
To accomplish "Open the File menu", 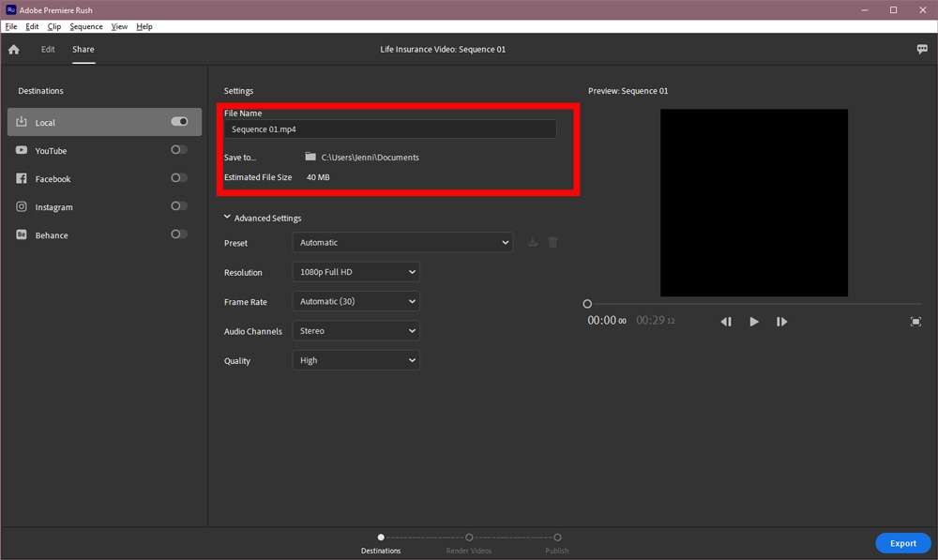I will [10, 26].
